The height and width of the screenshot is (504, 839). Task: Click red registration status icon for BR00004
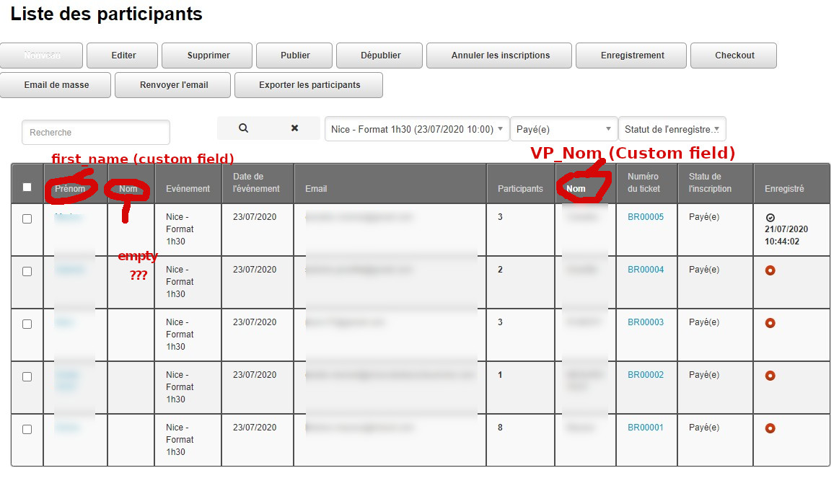[770, 270]
